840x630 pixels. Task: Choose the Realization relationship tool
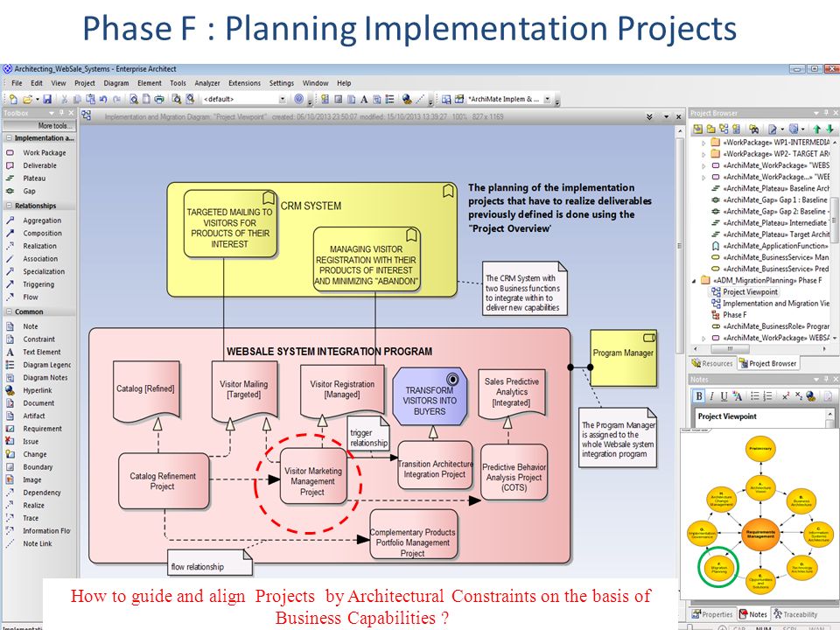(x=38, y=246)
